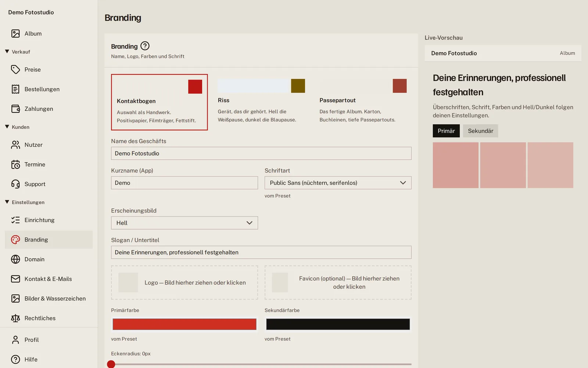The image size is (588, 368).
Task: Click first pink thumbnail in preview
Action: 456,165
